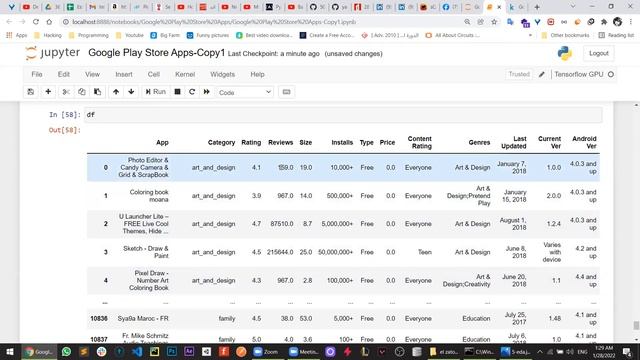
Task: Open the command palette keyboard icon
Action: [x=287, y=92]
